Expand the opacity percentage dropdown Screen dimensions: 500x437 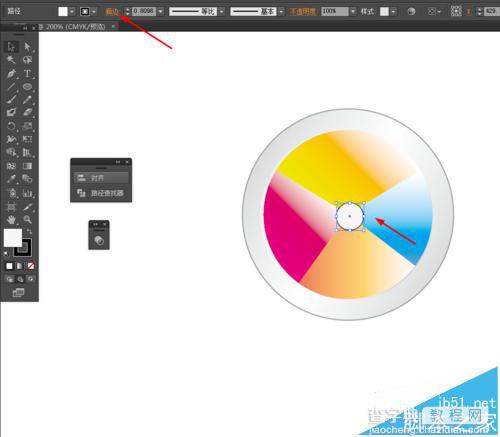[353, 12]
